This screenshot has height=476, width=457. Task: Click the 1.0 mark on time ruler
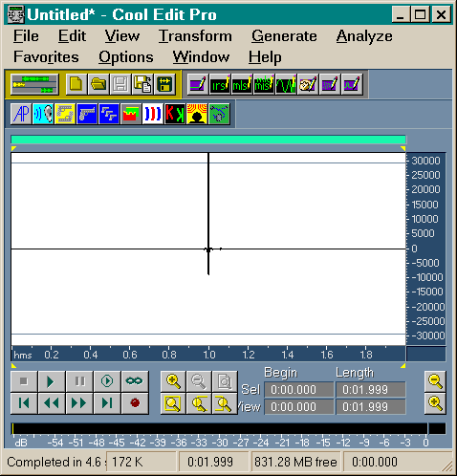(x=209, y=355)
